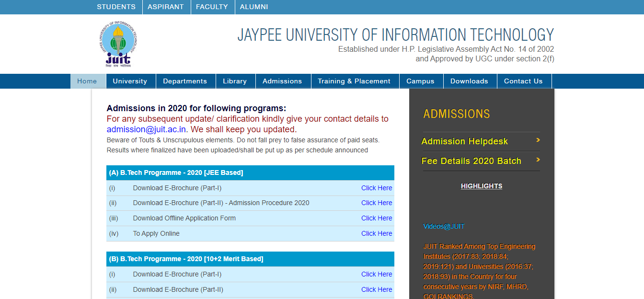Open the Training & Placement menu
This screenshot has height=299, width=644.
[355, 81]
